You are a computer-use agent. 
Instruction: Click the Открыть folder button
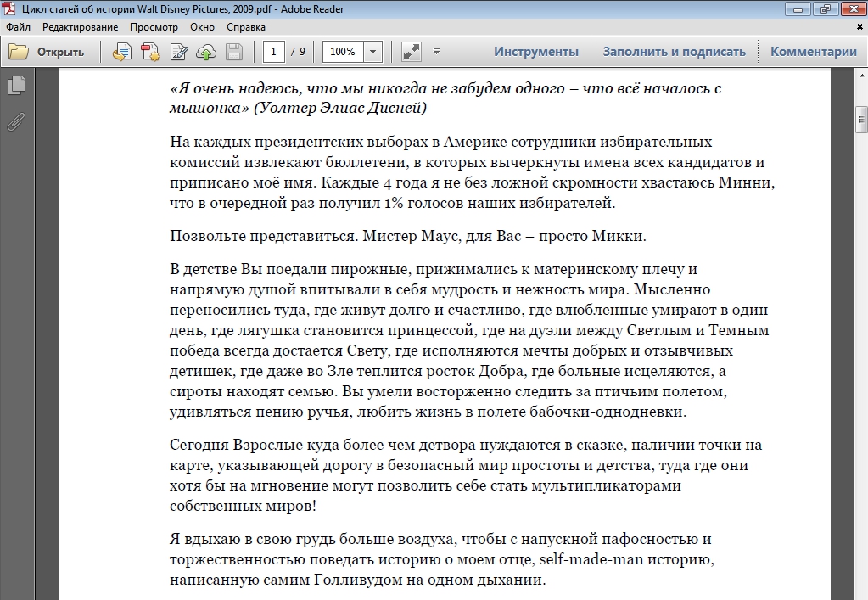pyautogui.click(x=47, y=52)
